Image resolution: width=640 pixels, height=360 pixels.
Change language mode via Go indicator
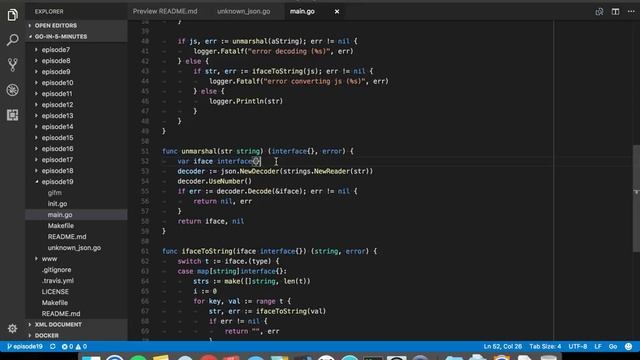click(x=613, y=347)
